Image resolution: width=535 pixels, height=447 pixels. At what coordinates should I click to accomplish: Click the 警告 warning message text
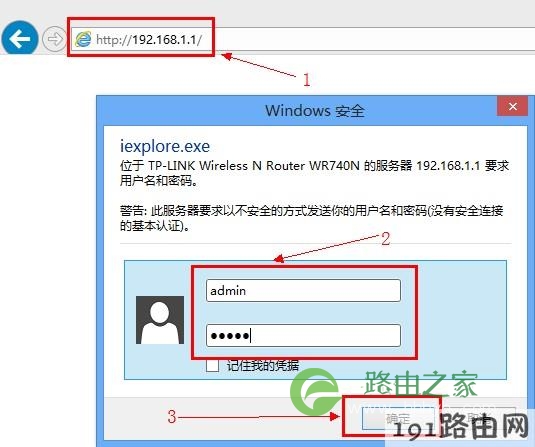(312, 218)
